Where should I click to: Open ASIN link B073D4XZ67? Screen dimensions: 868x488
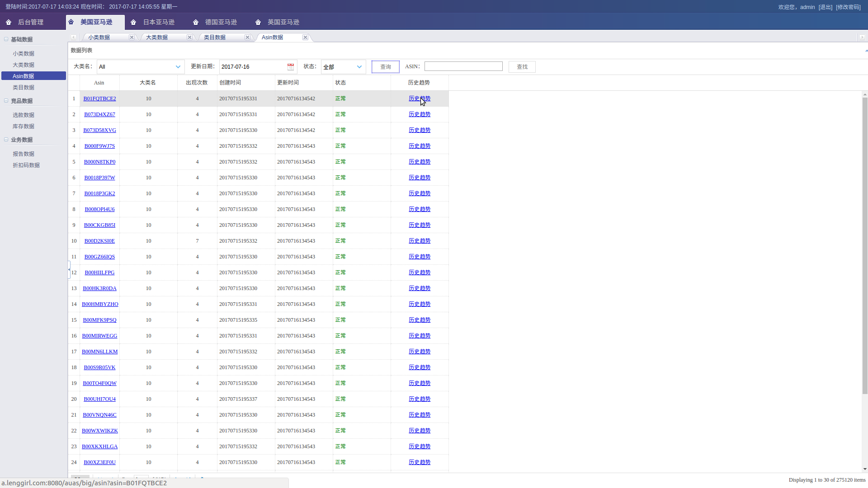click(x=99, y=114)
